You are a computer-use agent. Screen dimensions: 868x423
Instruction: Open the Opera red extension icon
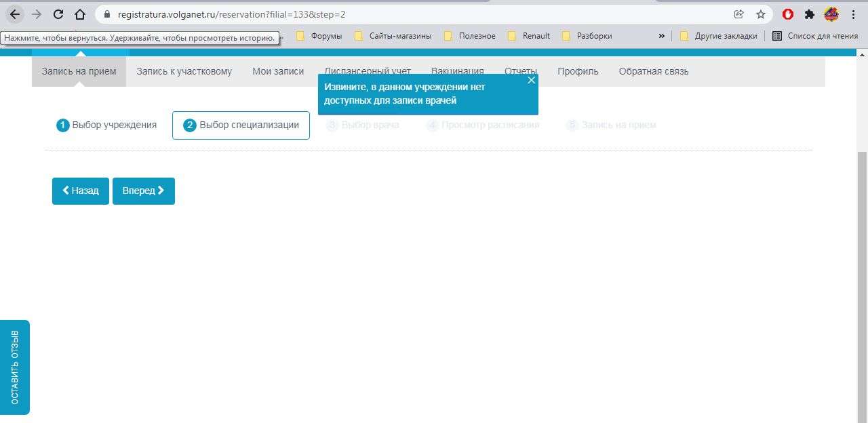[788, 14]
